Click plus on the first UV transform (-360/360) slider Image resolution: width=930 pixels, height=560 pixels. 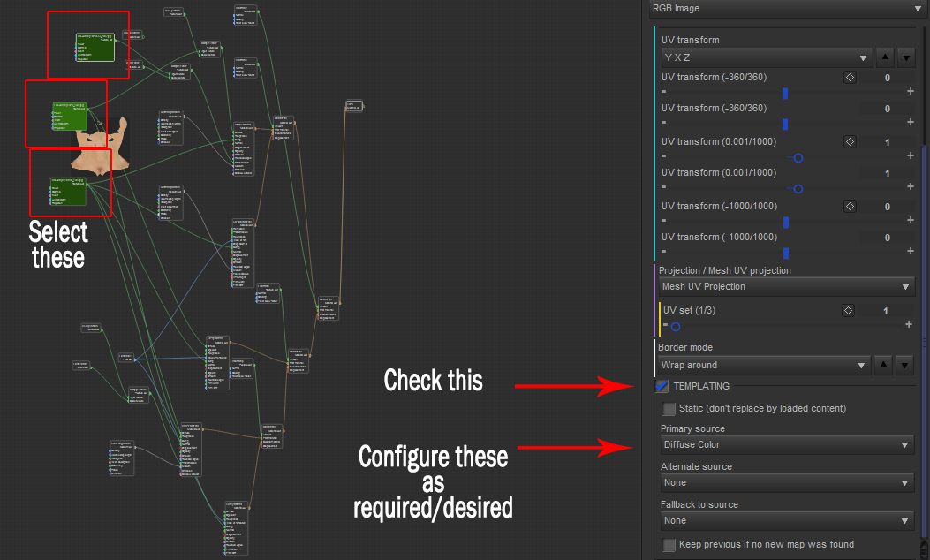[911, 91]
